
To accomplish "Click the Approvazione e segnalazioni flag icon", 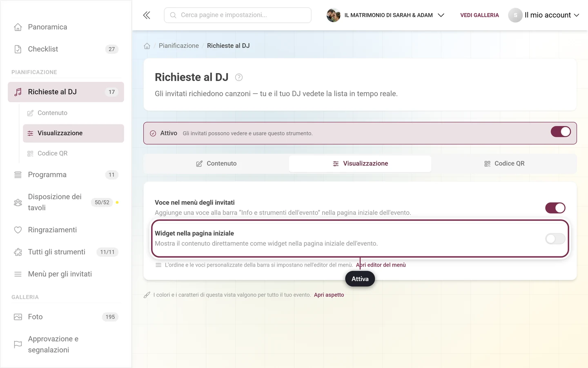I will click(18, 344).
